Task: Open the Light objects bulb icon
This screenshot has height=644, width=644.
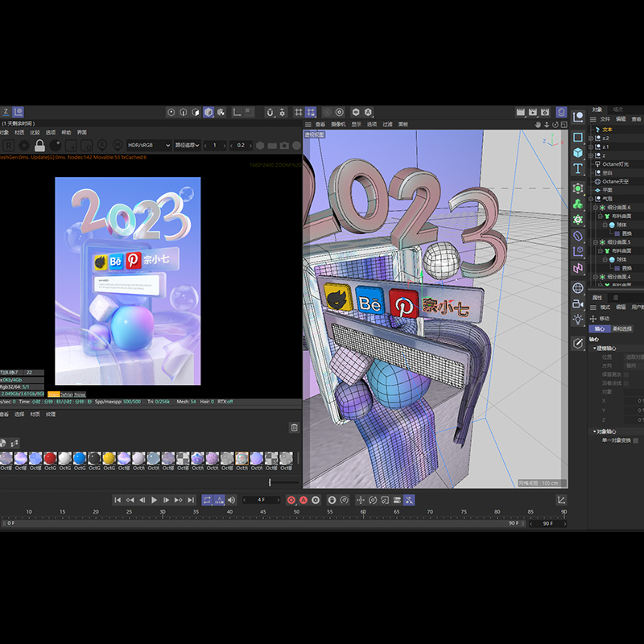Action: [x=578, y=320]
